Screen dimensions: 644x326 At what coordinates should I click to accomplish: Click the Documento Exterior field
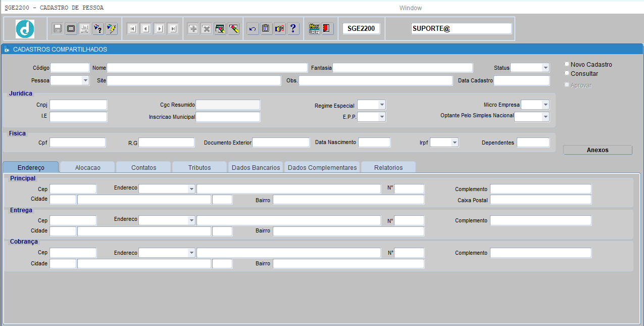[281, 143]
